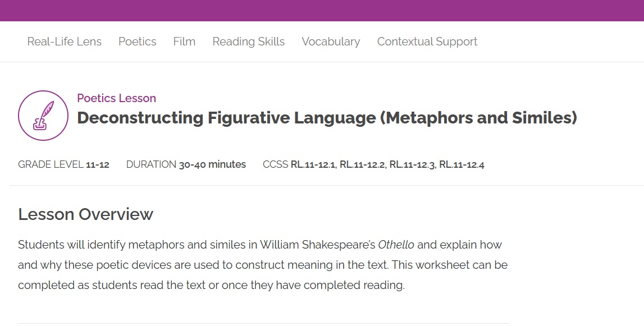Open the Vocabulary tab
644x326 pixels.
(331, 42)
